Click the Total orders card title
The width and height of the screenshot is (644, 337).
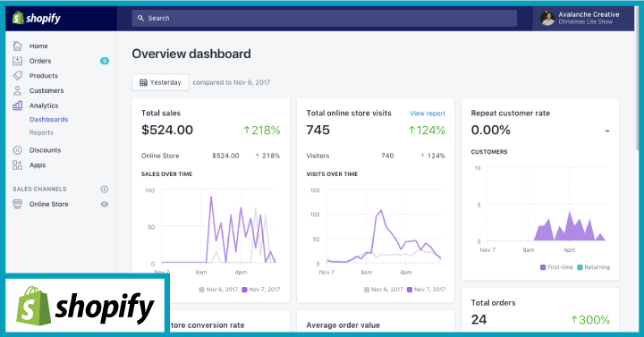pos(493,303)
